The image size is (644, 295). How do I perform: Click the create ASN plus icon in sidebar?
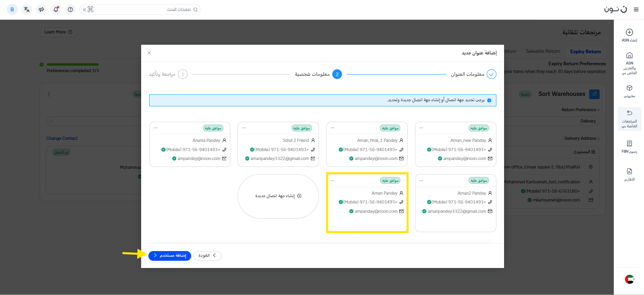(x=629, y=33)
